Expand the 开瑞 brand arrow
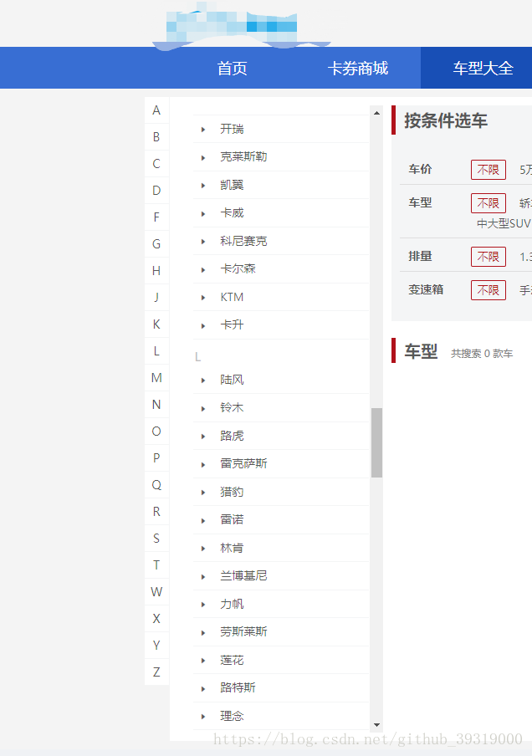Viewport: 532px width, 756px height. click(x=203, y=130)
